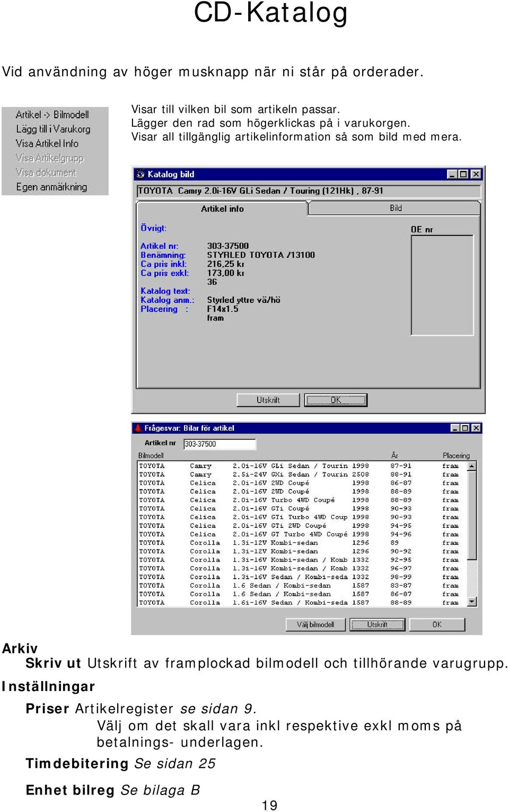Viewport: 509px width, 812px height.
Task: Select row 'Corolla 1.6 Sedan / Kombi-sedan 83-87'
Action: [x=302, y=586]
